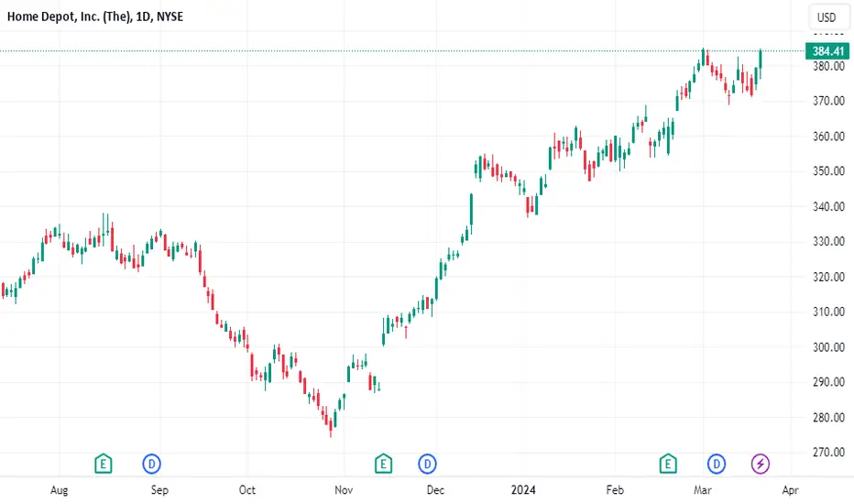Open the November earnings marker (E)
854x504 pixels.
click(x=383, y=464)
